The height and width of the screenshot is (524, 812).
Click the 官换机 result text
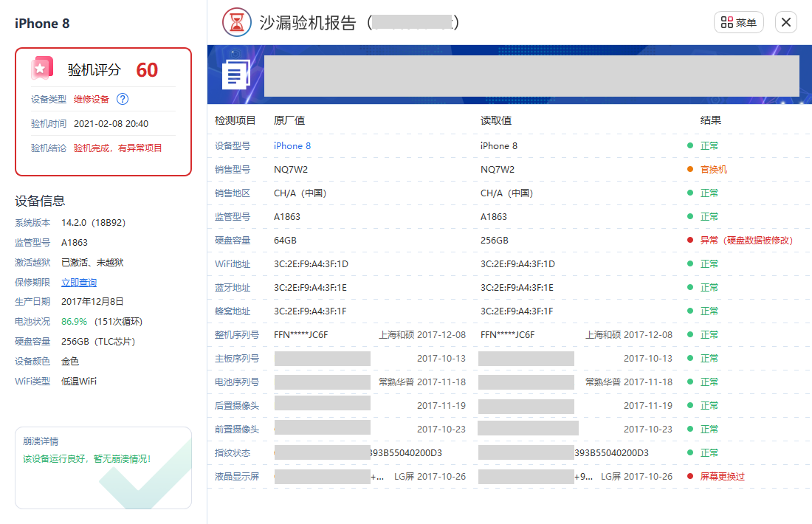pos(714,169)
